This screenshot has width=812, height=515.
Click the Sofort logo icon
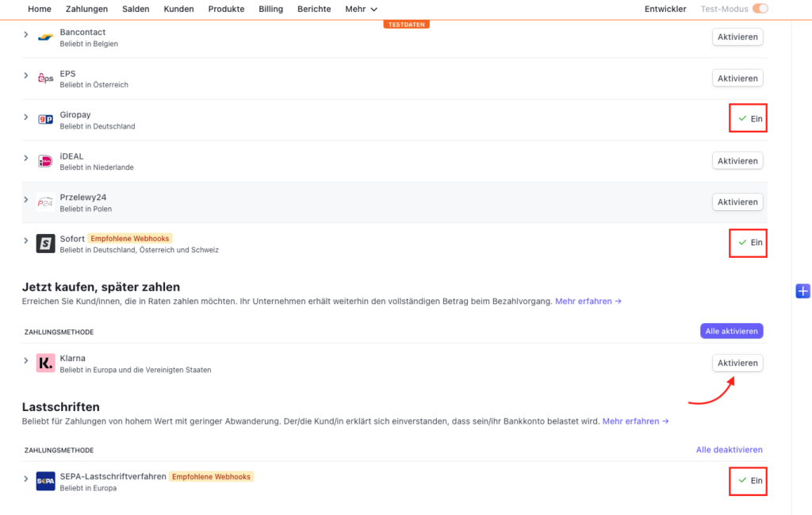point(45,244)
